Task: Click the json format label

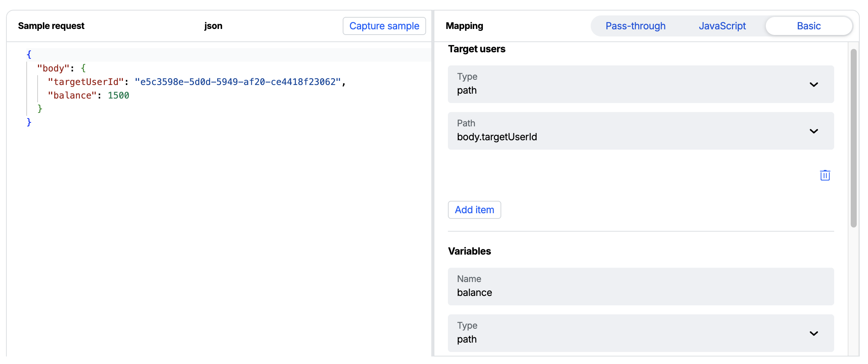Action: pyautogui.click(x=213, y=26)
